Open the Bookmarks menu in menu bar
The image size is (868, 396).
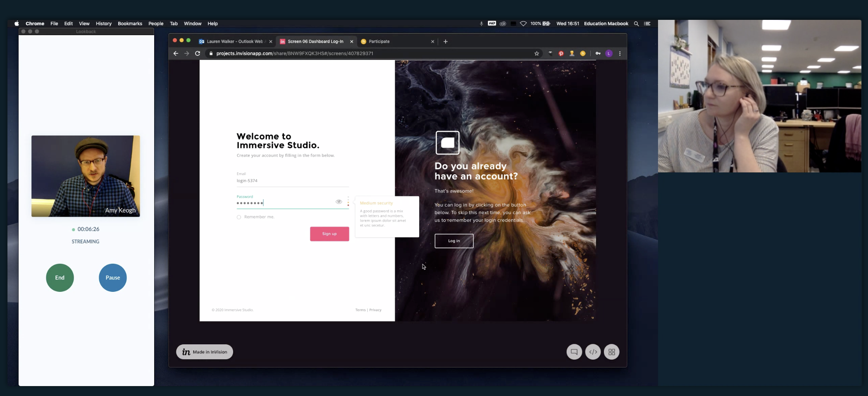pyautogui.click(x=130, y=24)
